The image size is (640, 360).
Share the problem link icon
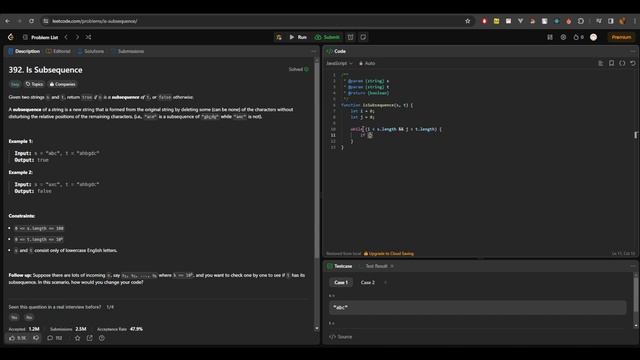[x=89, y=338]
